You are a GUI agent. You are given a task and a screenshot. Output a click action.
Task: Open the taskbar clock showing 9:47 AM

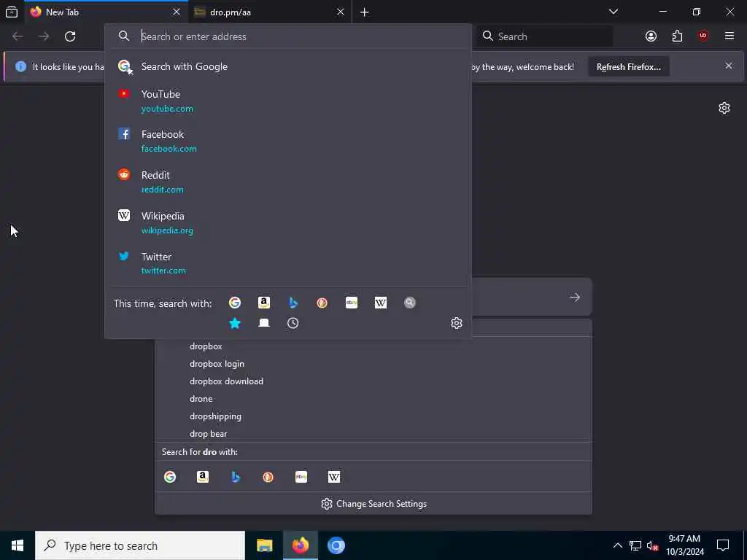pyautogui.click(x=684, y=545)
